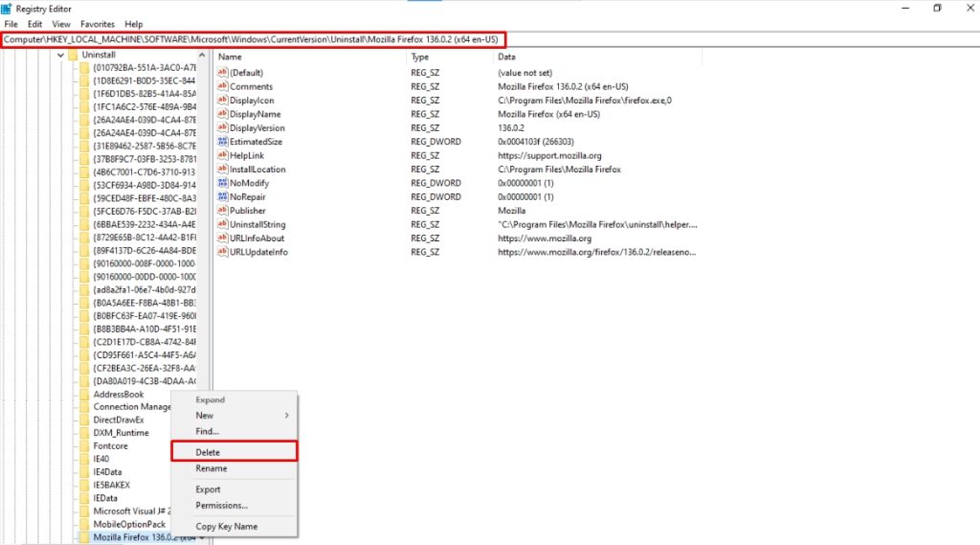Click the Registry Editor icon in the title bar
The width and height of the screenshot is (980, 545).
click(7, 9)
